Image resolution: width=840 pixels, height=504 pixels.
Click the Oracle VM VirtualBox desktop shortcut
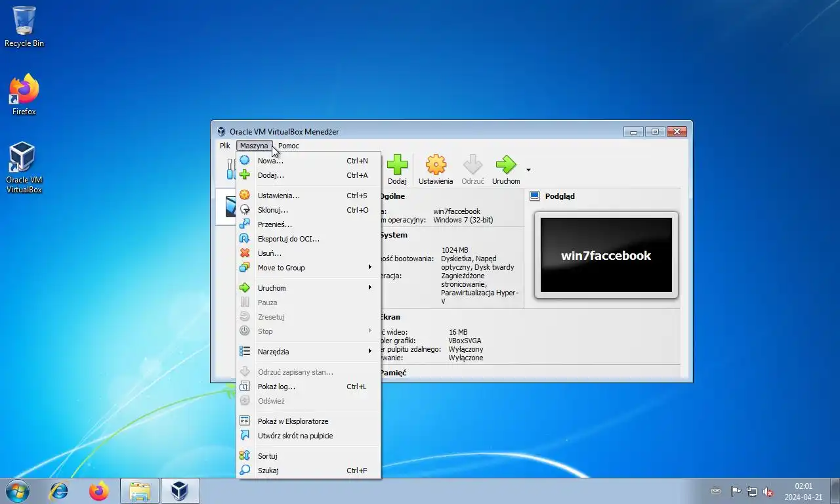pos(24,168)
